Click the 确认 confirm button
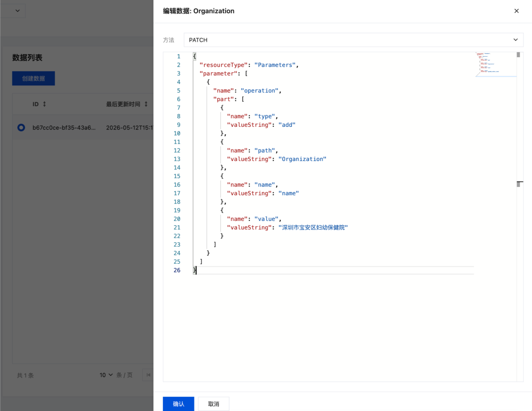This screenshot has width=532, height=411. (178, 404)
